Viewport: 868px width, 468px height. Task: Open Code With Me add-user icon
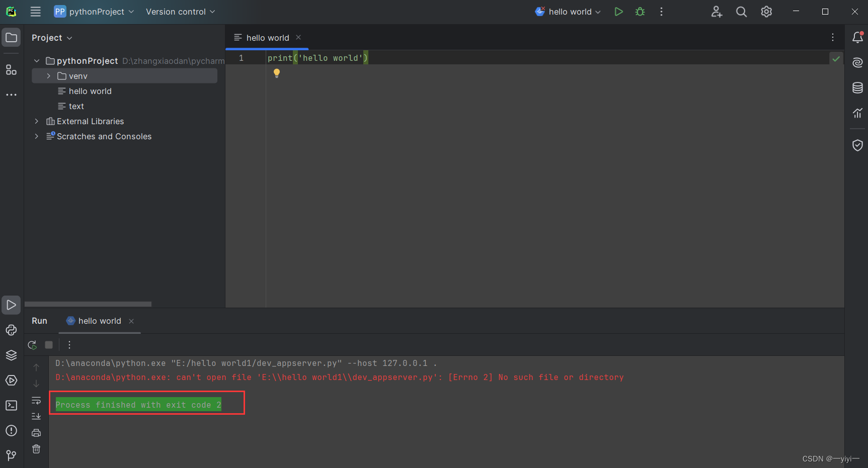click(x=717, y=12)
